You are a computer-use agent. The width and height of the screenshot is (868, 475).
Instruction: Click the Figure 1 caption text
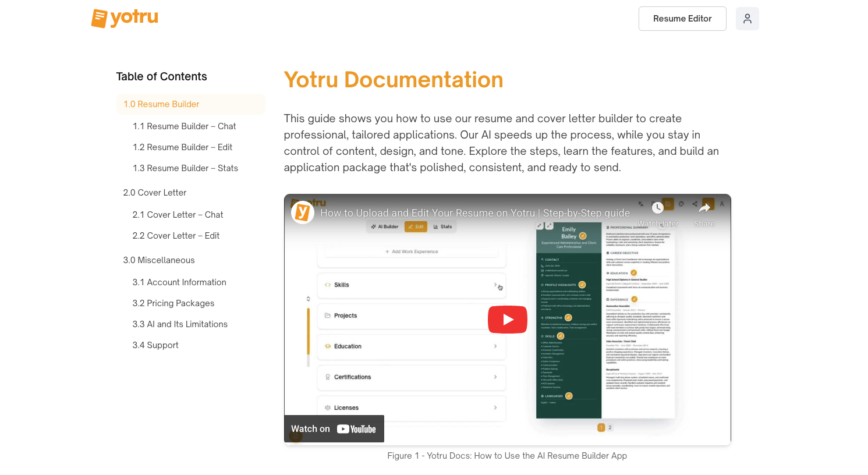click(x=507, y=456)
